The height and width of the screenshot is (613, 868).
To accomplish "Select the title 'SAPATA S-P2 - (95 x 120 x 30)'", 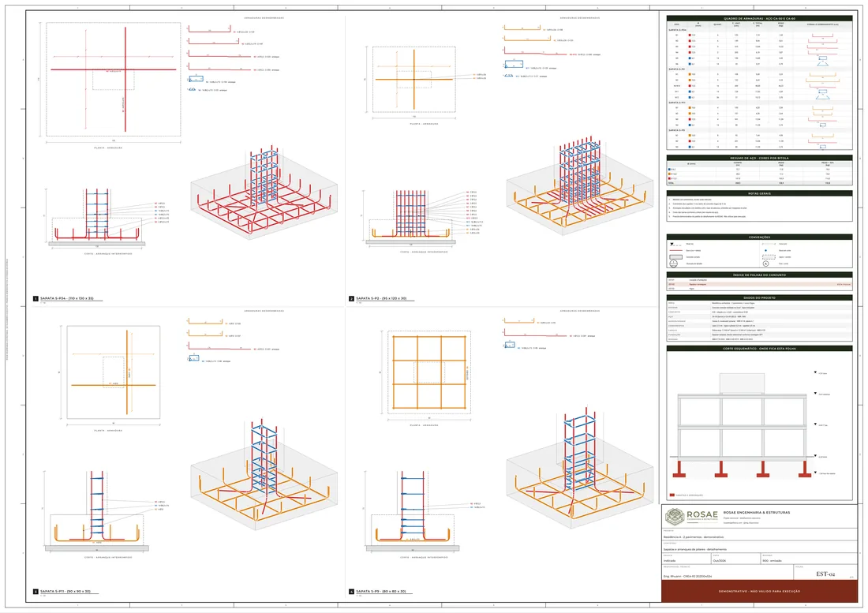I will coord(381,299).
